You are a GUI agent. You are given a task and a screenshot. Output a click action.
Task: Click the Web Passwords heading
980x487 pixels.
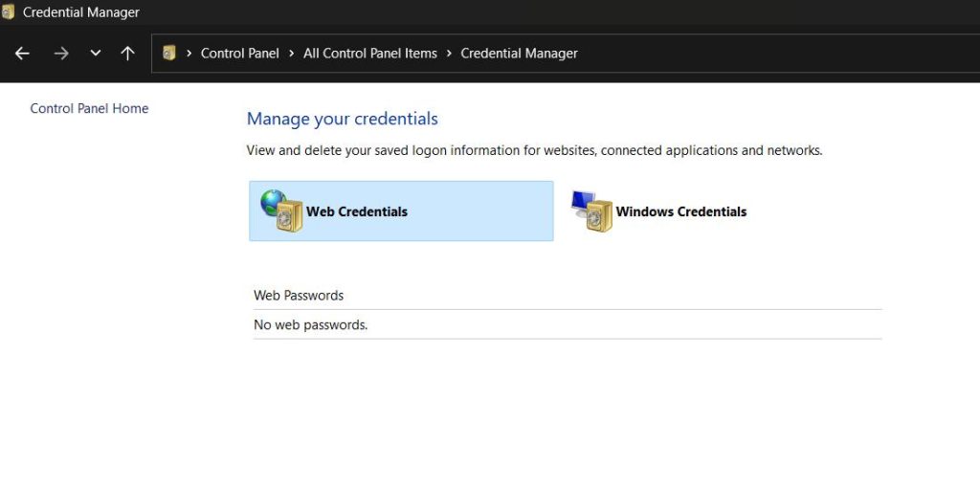(299, 295)
